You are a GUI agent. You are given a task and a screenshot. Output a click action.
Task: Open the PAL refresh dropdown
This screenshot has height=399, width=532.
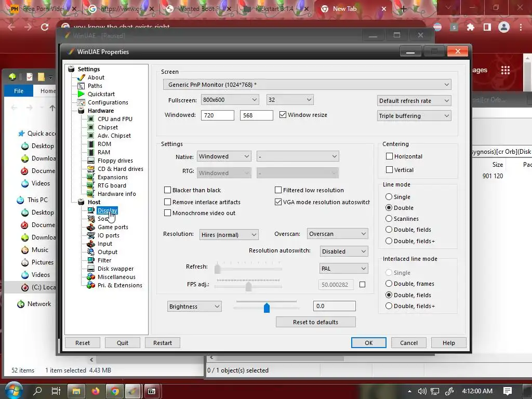(x=344, y=269)
